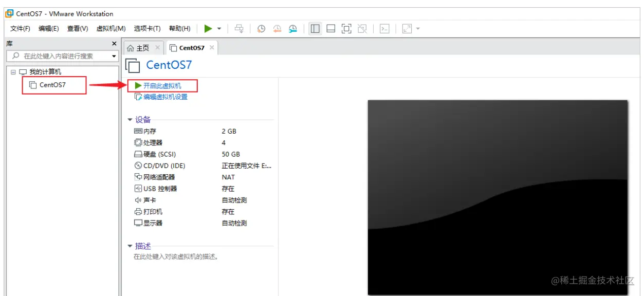Revert to previous snapshot icon

point(277,29)
